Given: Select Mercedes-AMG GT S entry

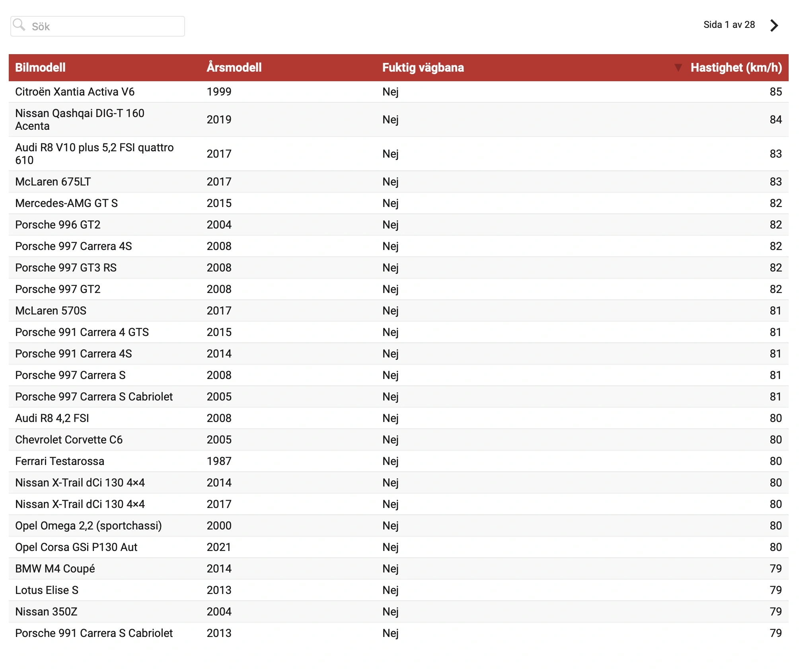Looking at the screenshot, I should (x=66, y=203).
